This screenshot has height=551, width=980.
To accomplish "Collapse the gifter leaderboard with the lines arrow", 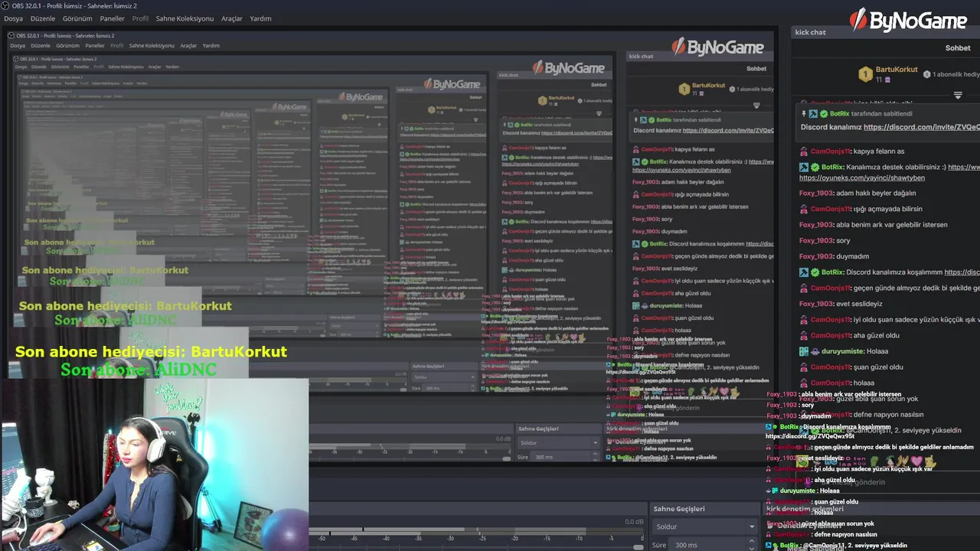I will pos(958,96).
